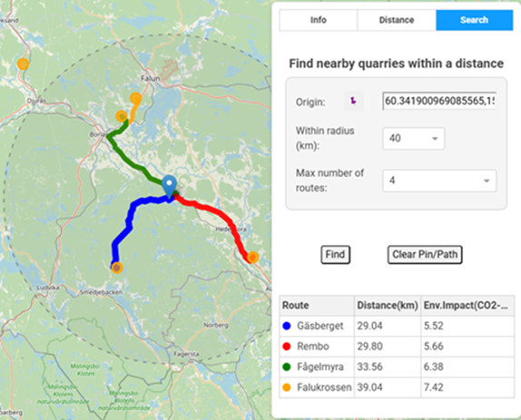Click the Fagersta label on map
Viewport: 521px width, 420px height.
tap(186, 355)
